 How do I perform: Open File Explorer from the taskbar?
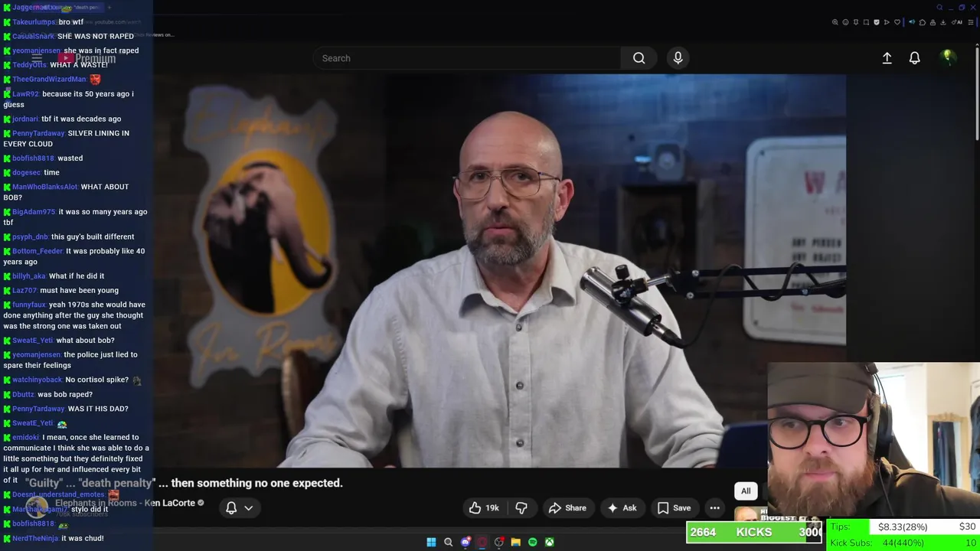click(515, 542)
